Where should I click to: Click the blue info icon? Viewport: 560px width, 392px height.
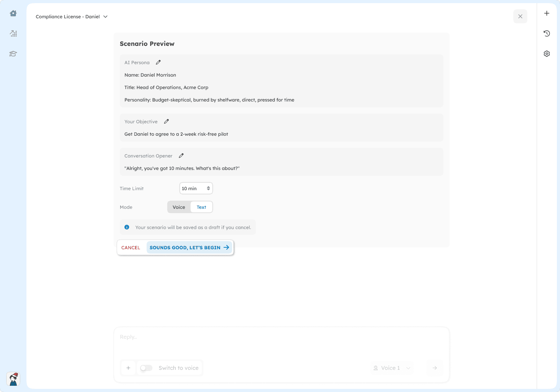click(127, 227)
